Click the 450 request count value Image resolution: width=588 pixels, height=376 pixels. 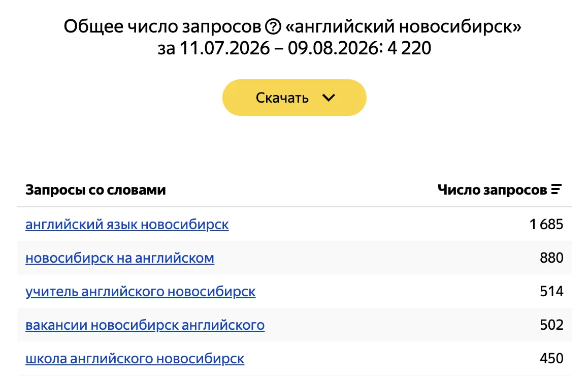pyautogui.click(x=551, y=358)
